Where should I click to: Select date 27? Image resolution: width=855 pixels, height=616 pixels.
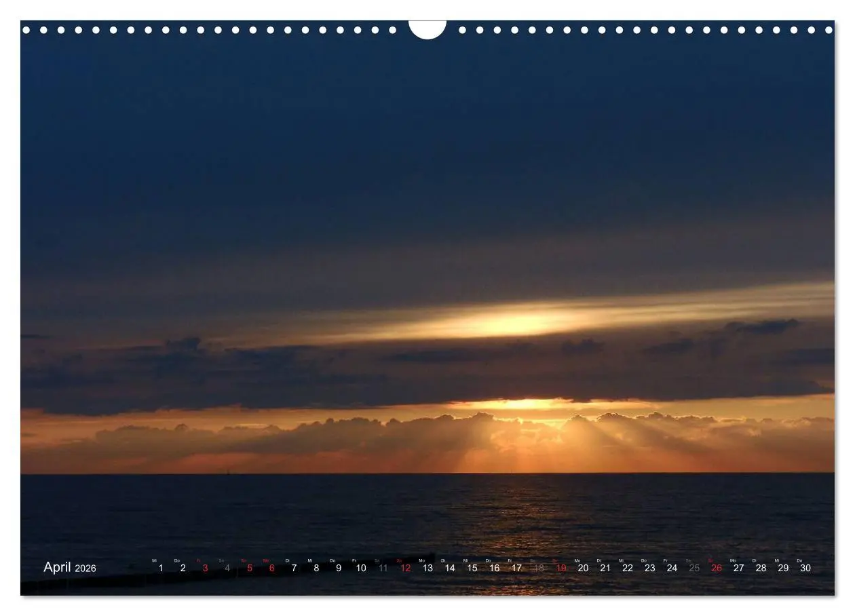pyautogui.click(x=739, y=568)
